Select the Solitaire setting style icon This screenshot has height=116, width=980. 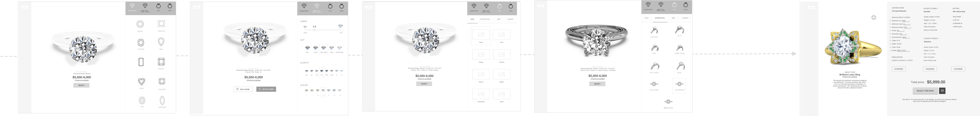tap(654, 30)
